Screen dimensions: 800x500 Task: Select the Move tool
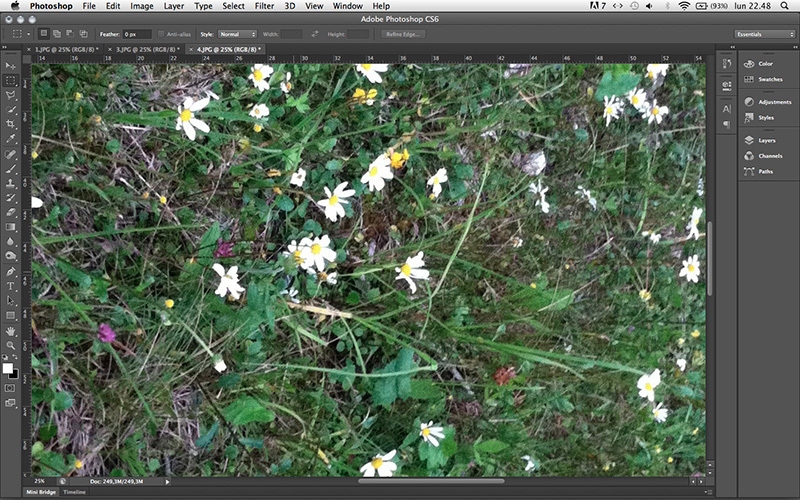click(10, 66)
